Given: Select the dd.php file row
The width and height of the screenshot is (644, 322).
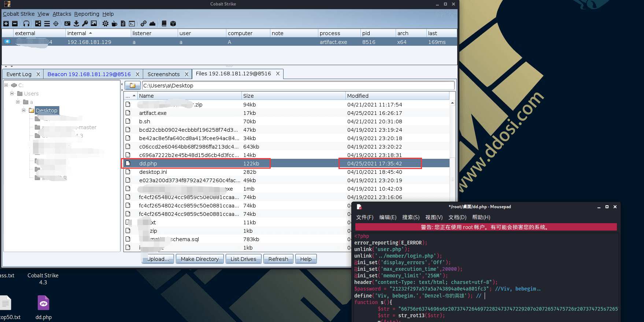Looking at the screenshot, I should tap(286, 164).
